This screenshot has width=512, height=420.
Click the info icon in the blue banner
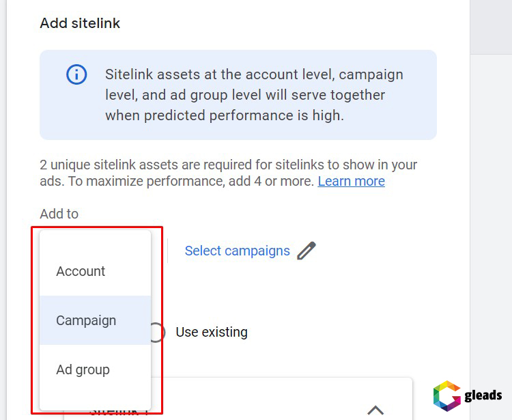point(76,74)
